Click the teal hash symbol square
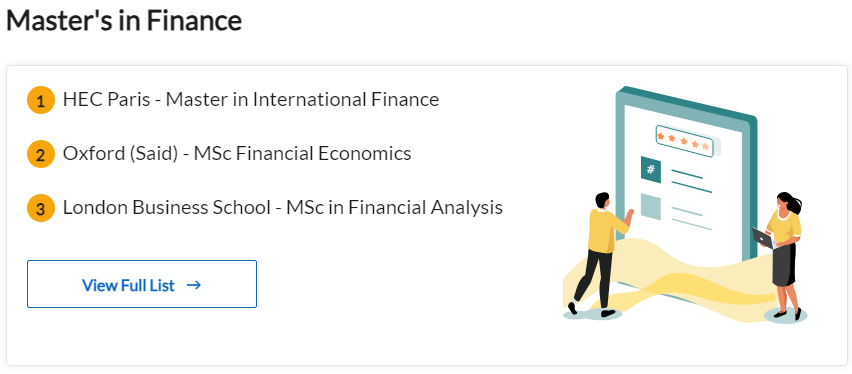Screen dimensions: 852x374 coord(651,170)
